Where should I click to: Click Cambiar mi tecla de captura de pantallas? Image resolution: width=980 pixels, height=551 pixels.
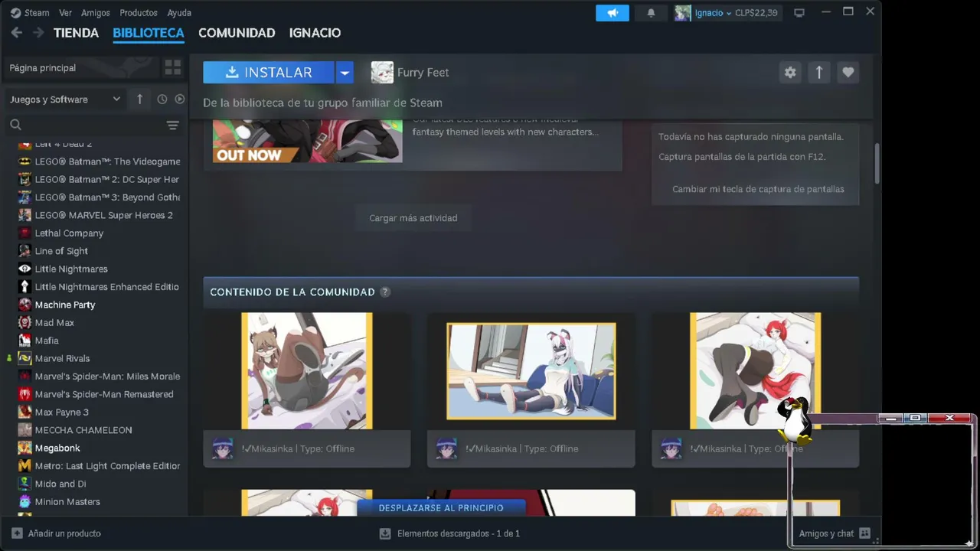(758, 189)
